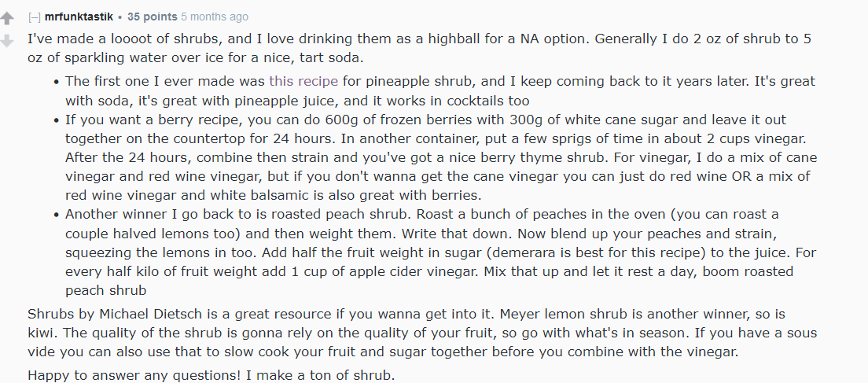This screenshot has width=868, height=383.
Task: Collapse the comment using the [–] toggle
Action: pos(35,17)
